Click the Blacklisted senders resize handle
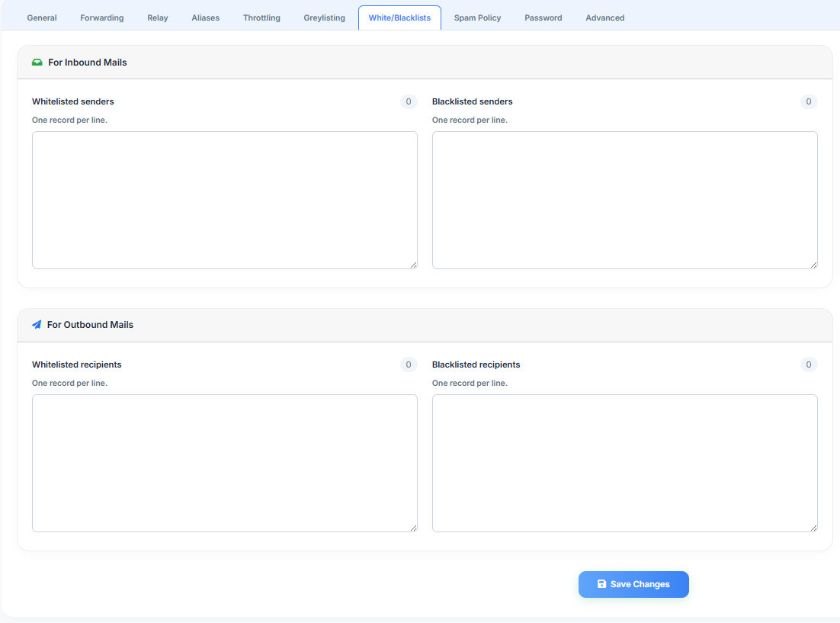Image resolution: width=840 pixels, height=623 pixels. [814, 265]
